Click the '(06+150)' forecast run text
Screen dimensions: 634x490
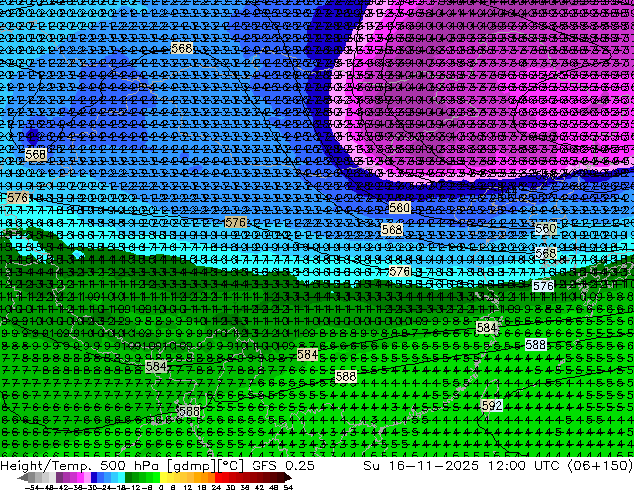coord(600,466)
